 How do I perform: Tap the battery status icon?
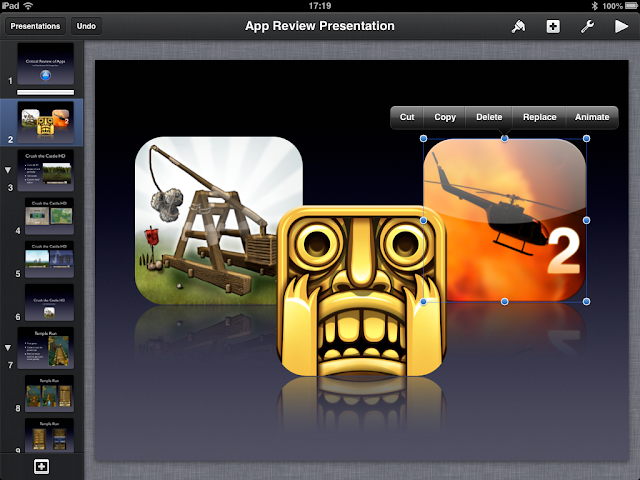click(x=631, y=6)
